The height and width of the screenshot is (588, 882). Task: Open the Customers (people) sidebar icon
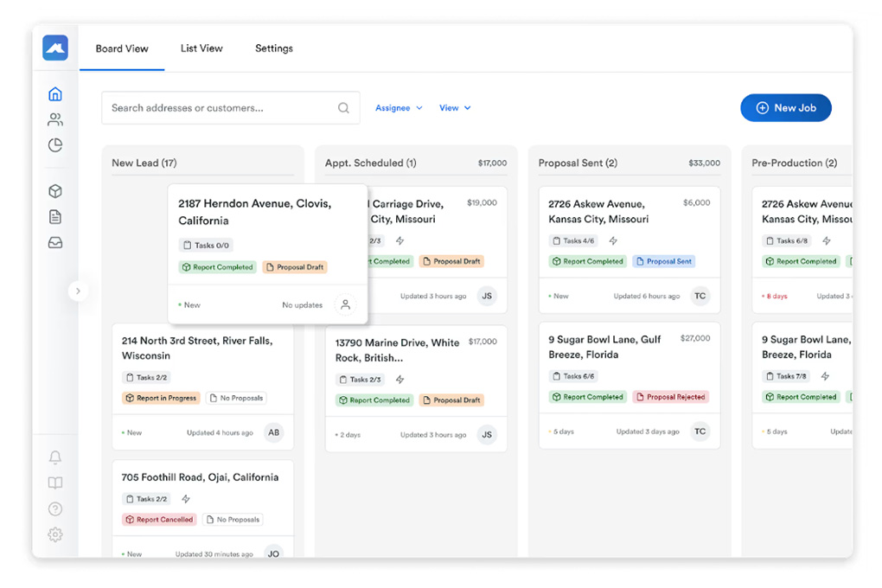point(55,119)
